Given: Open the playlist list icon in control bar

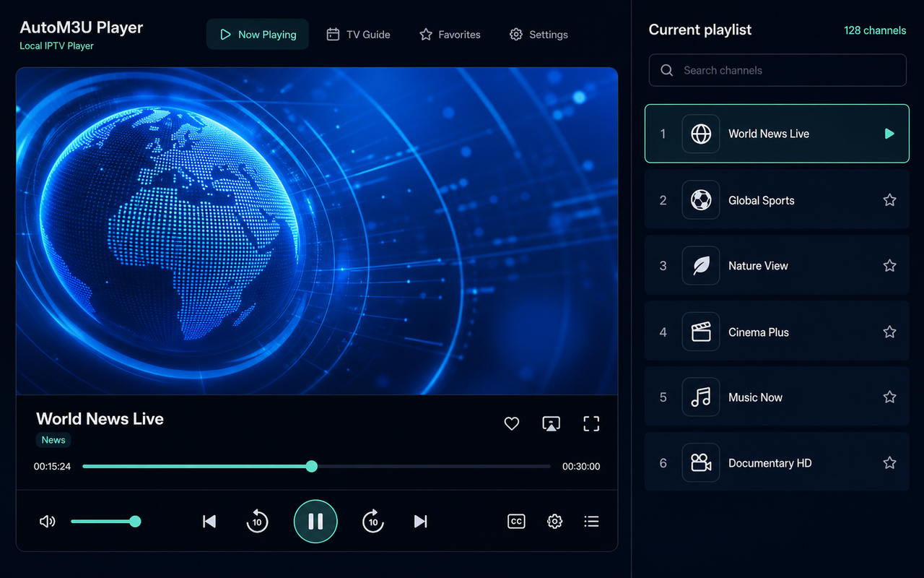Looking at the screenshot, I should pos(592,521).
